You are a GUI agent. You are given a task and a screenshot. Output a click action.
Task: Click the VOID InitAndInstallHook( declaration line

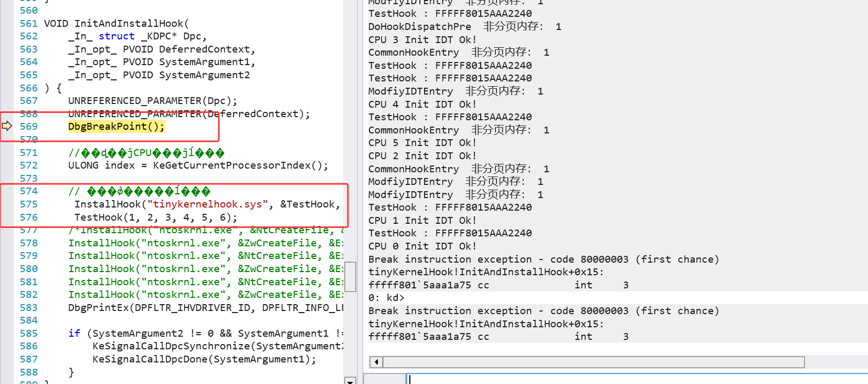click(117, 24)
